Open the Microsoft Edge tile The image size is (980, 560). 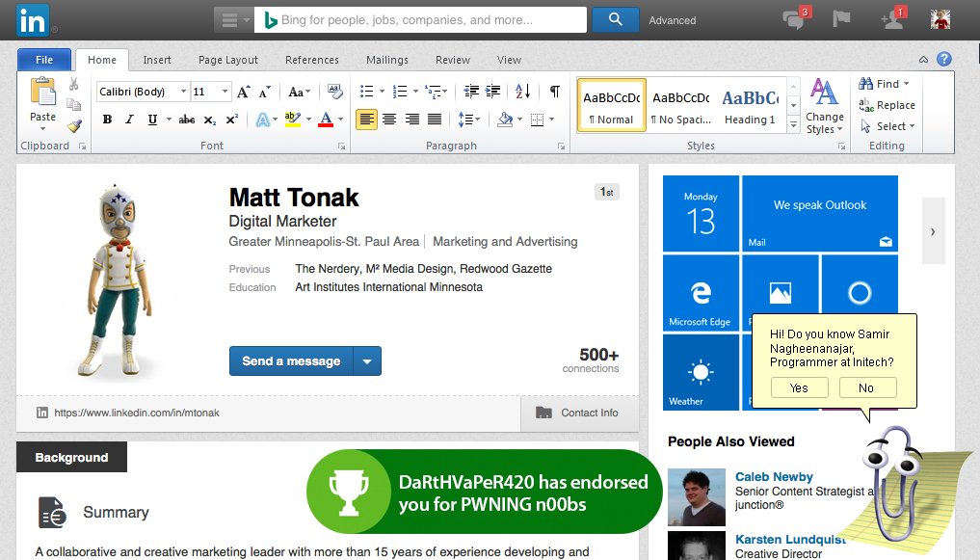coord(701,292)
